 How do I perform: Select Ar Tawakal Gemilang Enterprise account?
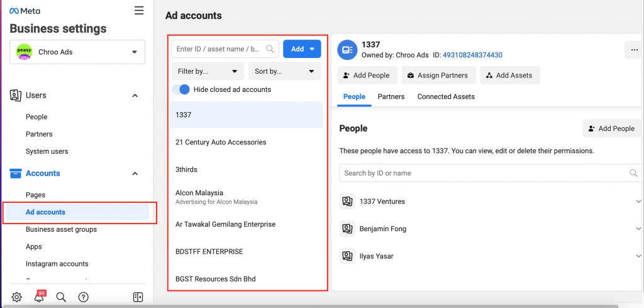pyautogui.click(x=247, y=224)
